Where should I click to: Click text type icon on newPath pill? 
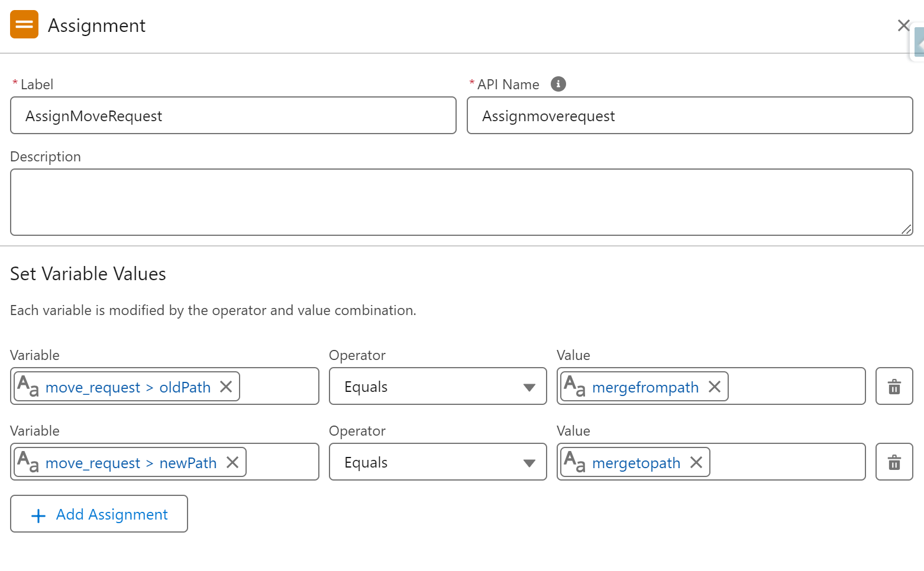coord(28,462)
